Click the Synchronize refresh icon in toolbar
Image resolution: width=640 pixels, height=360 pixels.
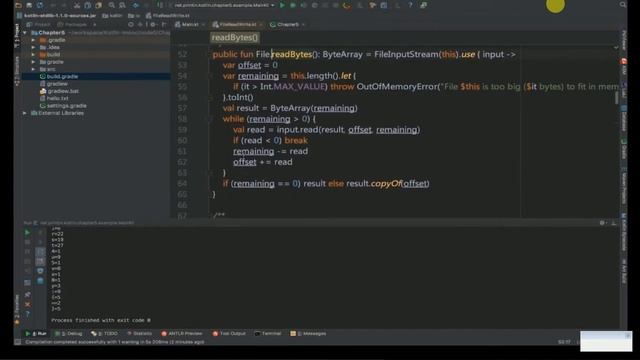tap(40, 5)
